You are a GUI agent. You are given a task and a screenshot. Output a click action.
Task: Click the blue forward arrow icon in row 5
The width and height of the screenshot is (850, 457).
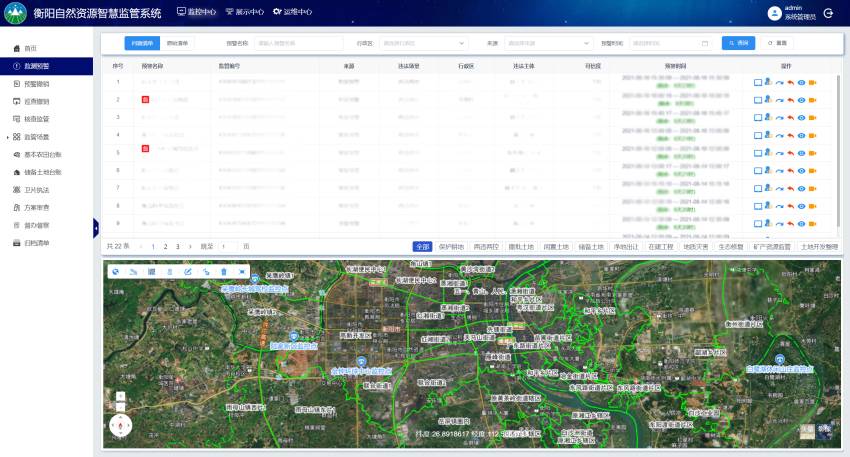[779, 152]
